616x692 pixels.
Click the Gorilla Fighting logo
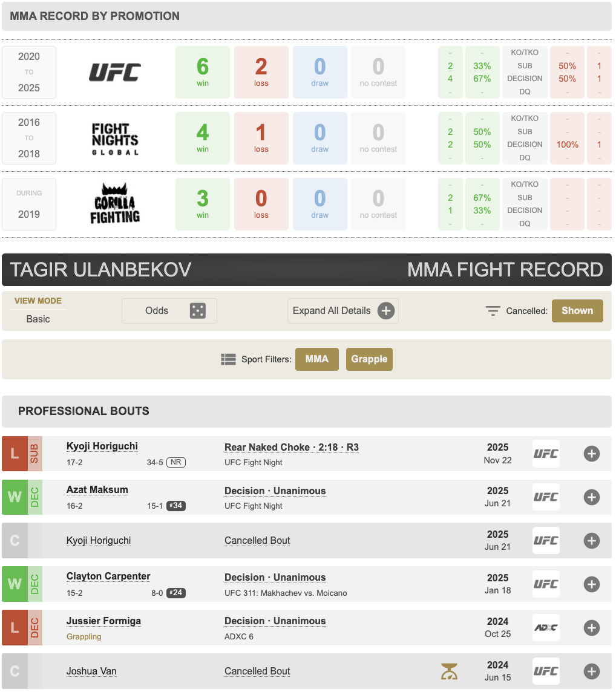115,204
